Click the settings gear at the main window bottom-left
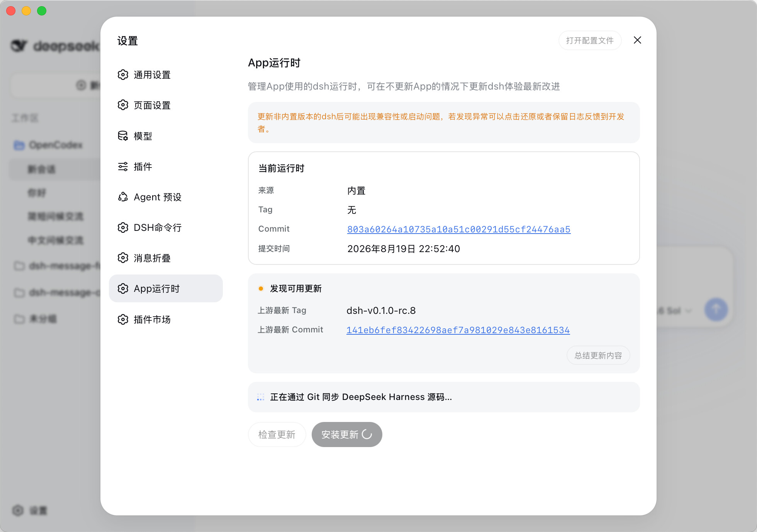This screenshot has width=757, height=532. [18, 510]
